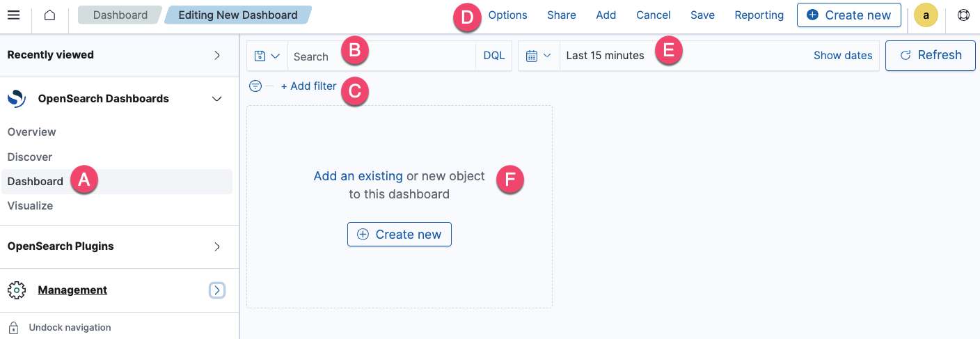Open the help lifebuoy icon
This screenshot has height=339, width=980.
(x=963, y=15)
